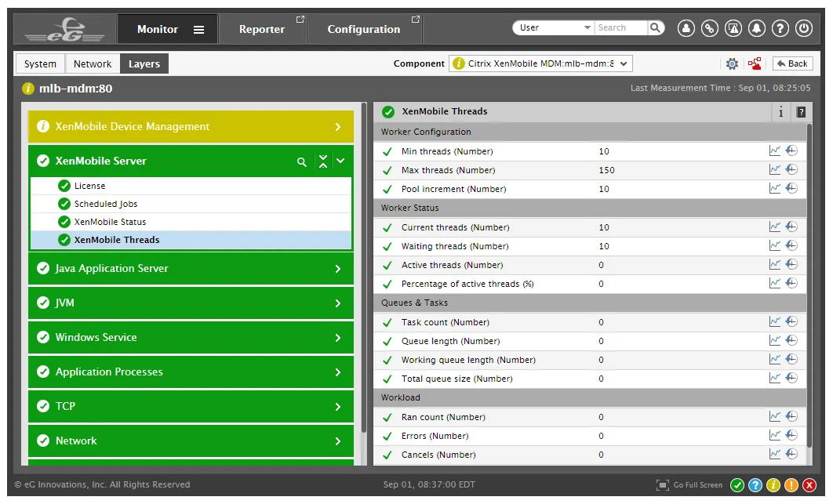Click the layers panel vertical scrollbar
The height and width of the screenshot is (504, 833).
(x=364, y=267)
